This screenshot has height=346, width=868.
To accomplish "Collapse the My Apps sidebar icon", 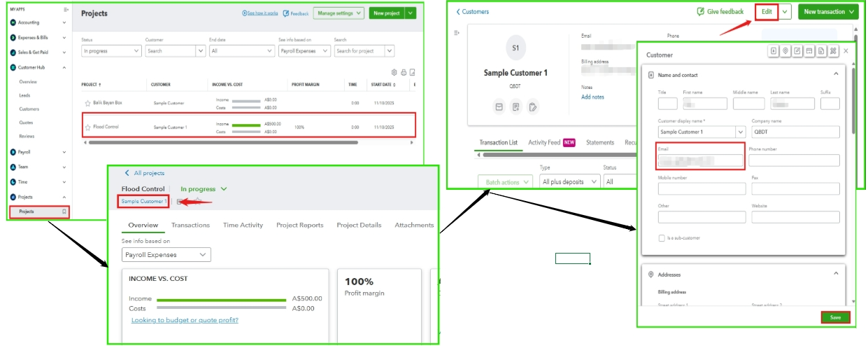I will click(66, 10).
